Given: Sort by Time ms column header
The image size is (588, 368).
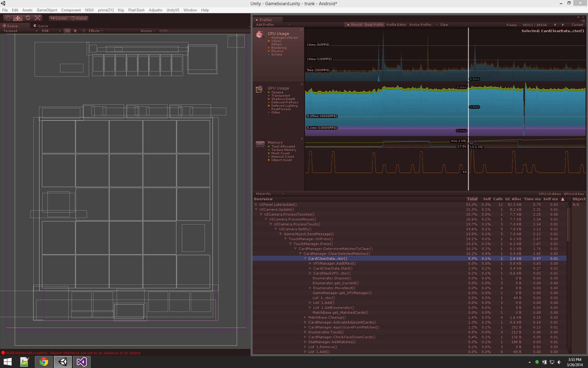Looking at the screenshot, I should tap(532, 199).
